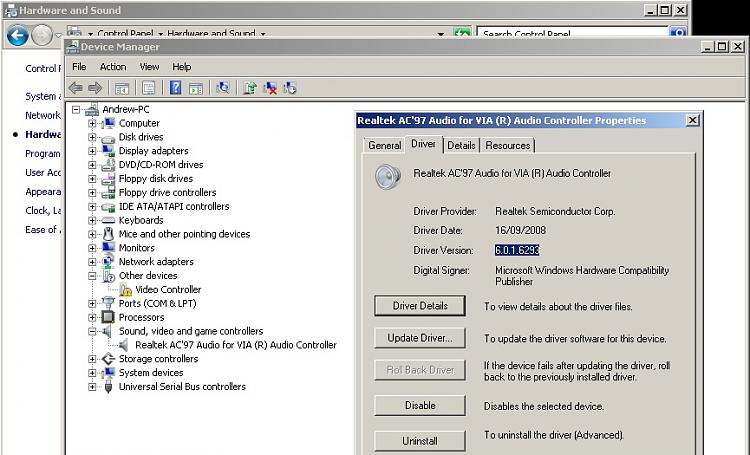Screen dimensions: 750x455
Task: Click the Network adapters icon
Action: pos(108,262)
